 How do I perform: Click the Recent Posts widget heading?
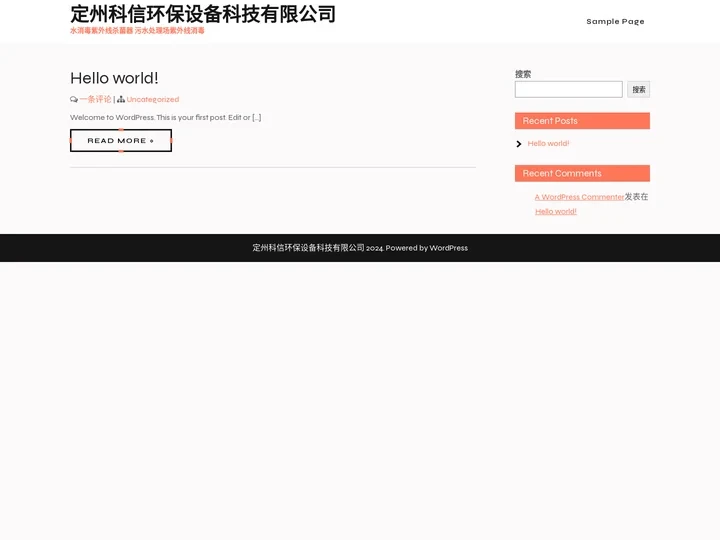[x=582, y=121]
